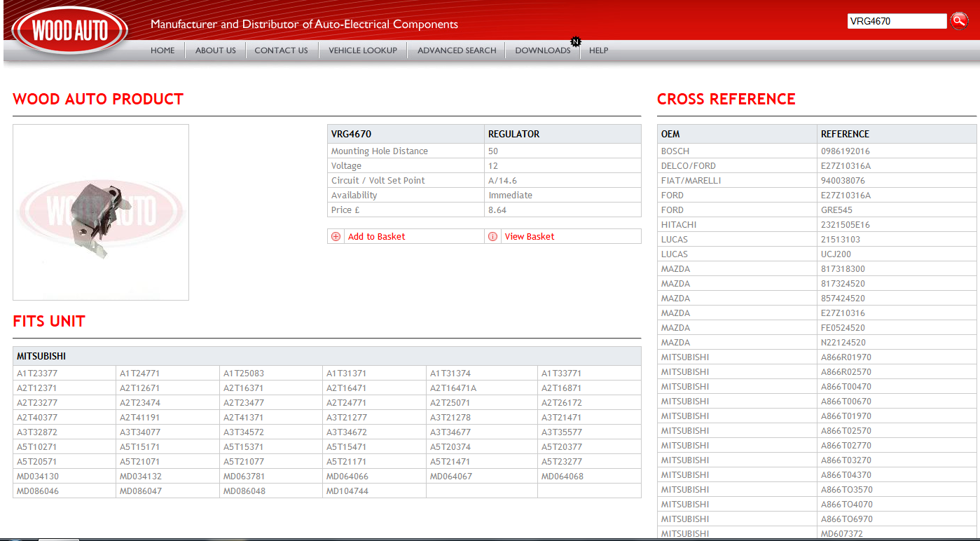Select fits unit MD064067
This screenshot has height=541, width=980.
tap(451, 477)
